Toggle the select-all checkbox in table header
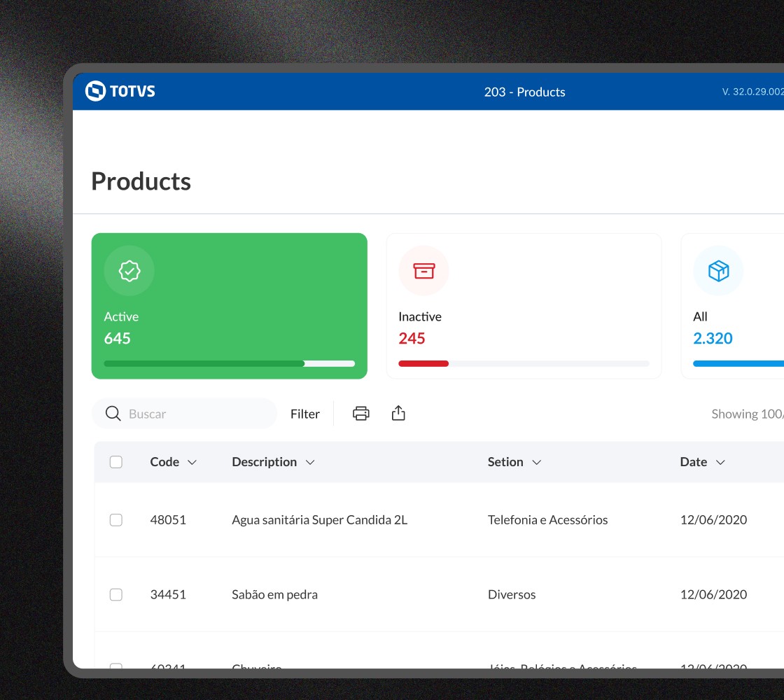The image size is (784, 700). (x=116, y=462)
